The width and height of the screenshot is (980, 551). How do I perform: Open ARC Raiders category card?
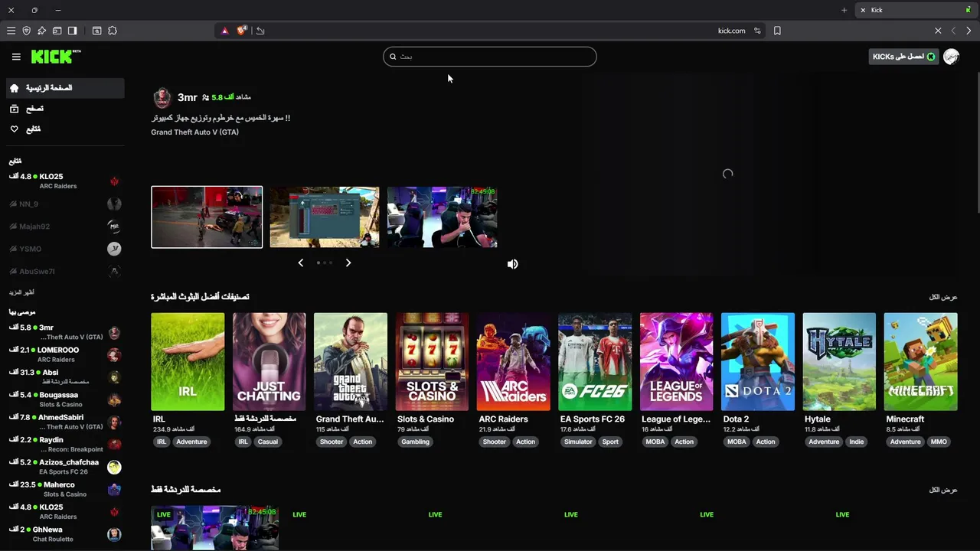click(514, 361)
